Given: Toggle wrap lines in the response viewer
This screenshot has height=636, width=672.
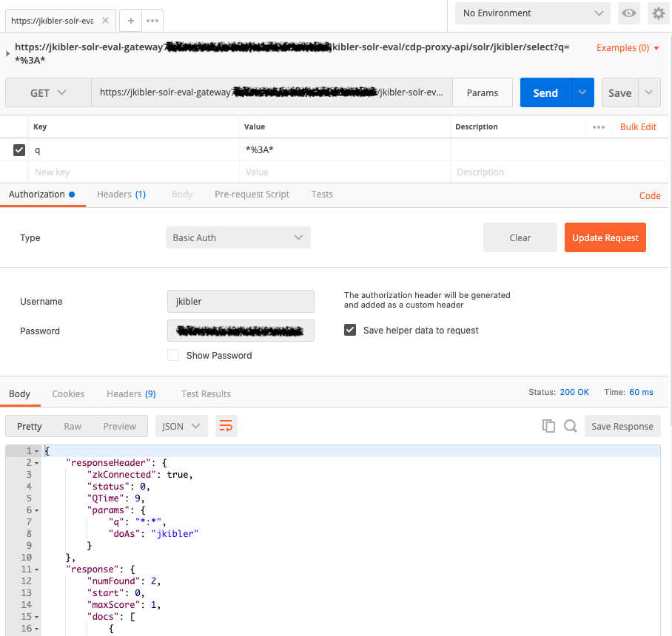Looking at the screenshot, I should pyautogui.click(x=226, y=426).
